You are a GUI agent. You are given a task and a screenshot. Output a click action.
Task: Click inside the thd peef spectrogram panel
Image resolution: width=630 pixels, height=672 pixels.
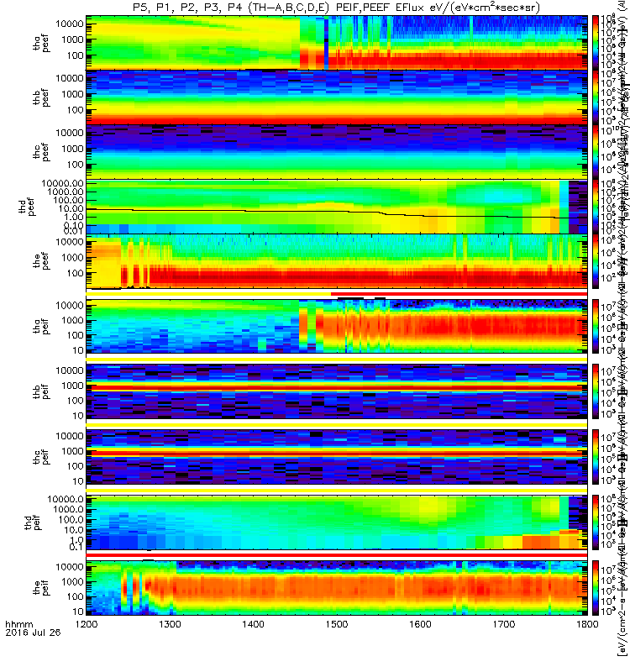coord(337,207)
